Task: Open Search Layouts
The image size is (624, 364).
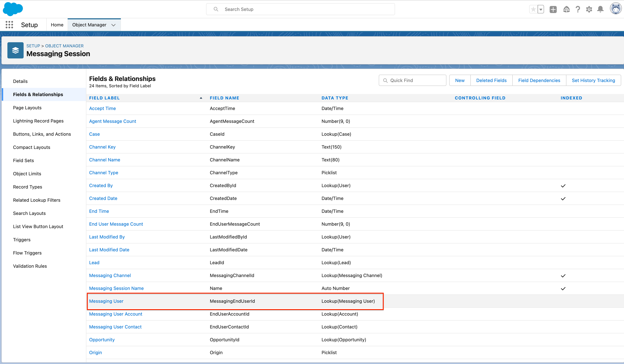Action: click(x=29, y=213)
